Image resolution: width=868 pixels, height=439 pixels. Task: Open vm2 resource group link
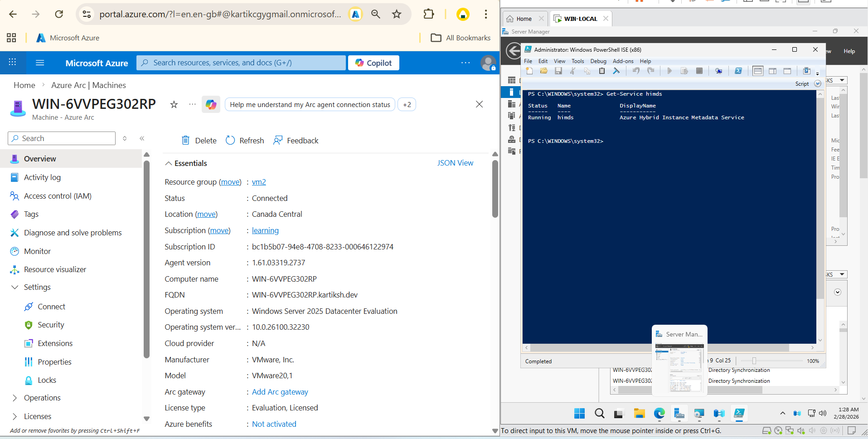(x=259, y=182)
